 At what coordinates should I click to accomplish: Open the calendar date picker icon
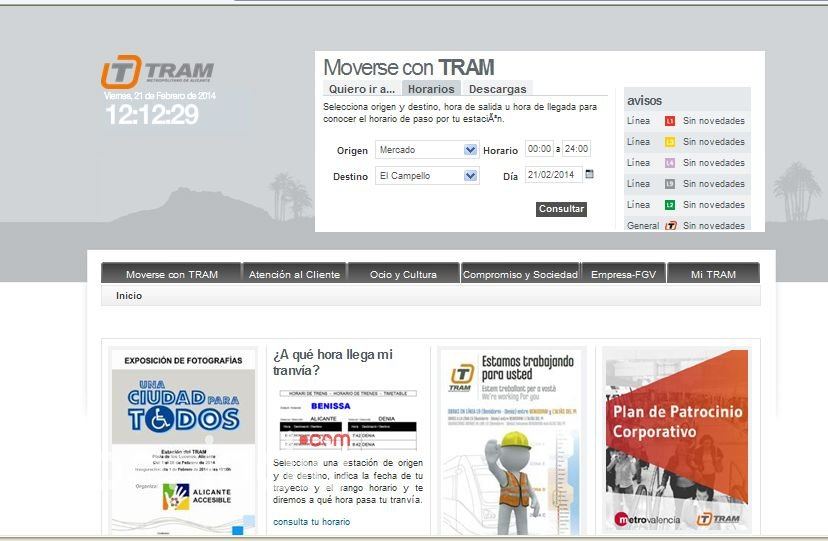point(589,174)
